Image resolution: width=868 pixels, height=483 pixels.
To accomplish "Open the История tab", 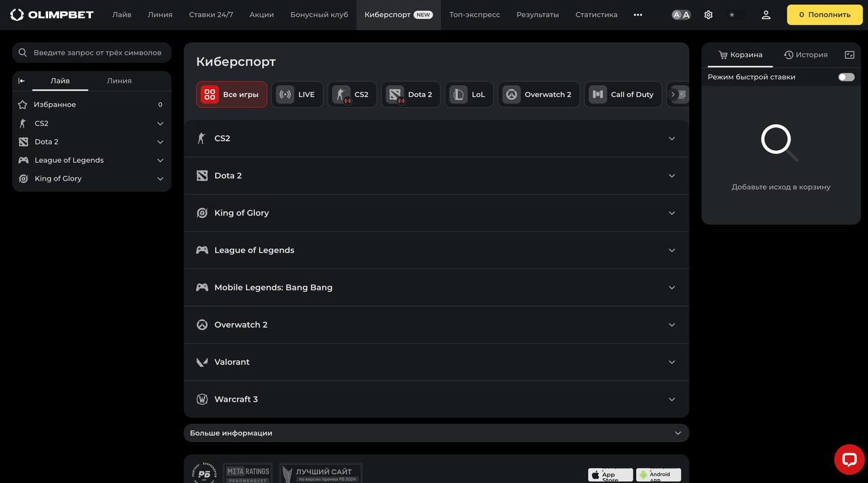I will (x=806, y=55).
